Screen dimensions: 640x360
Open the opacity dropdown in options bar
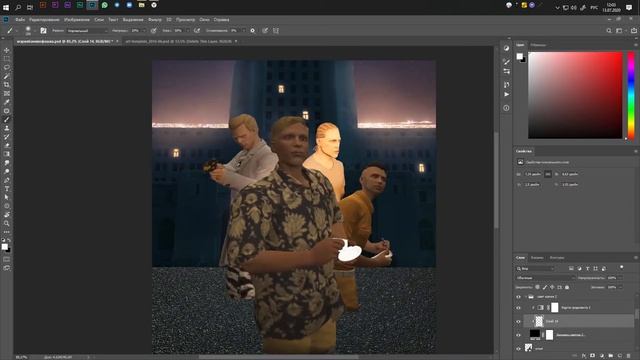(x=143, y=31)
